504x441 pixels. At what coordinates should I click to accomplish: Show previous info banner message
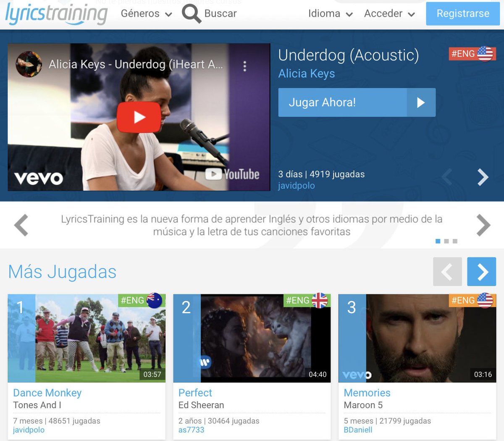[x=21, y=225]
